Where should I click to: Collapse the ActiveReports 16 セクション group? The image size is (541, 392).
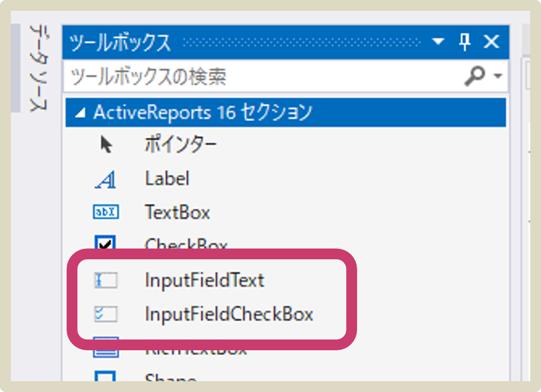point(80,113)
